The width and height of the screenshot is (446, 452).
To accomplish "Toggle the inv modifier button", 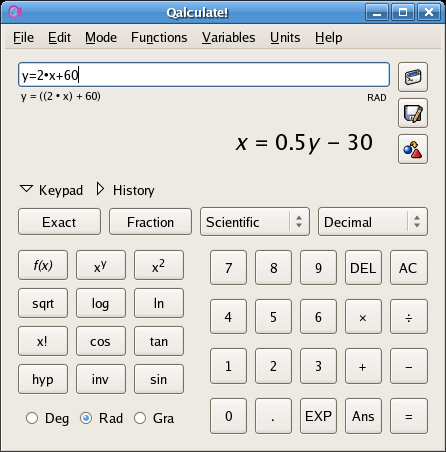I will [101, 379].
